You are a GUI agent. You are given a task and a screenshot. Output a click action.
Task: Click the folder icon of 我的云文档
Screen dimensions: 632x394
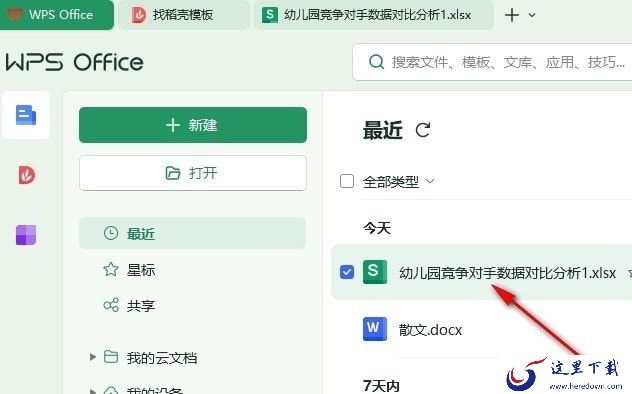coord(111,357)
